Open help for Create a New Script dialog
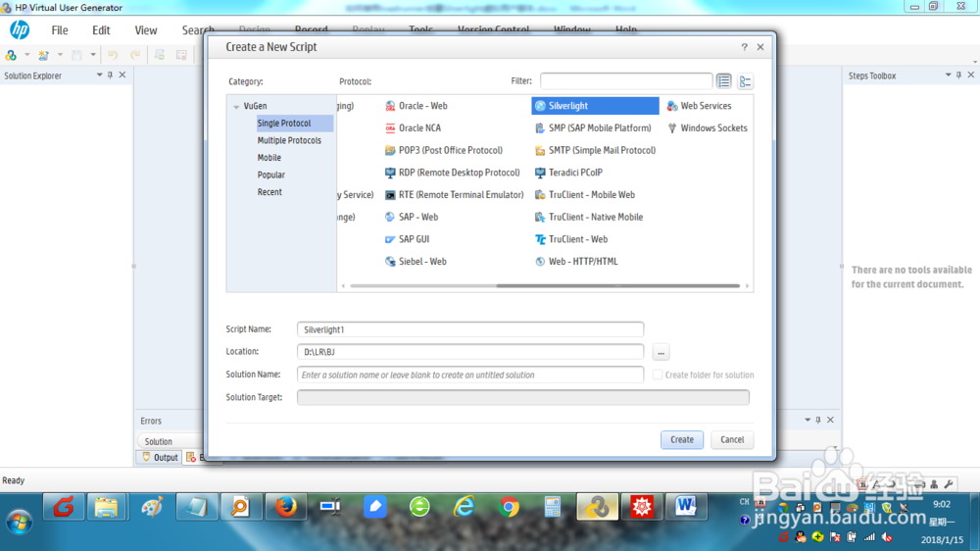980x551 pixels. 745,47
